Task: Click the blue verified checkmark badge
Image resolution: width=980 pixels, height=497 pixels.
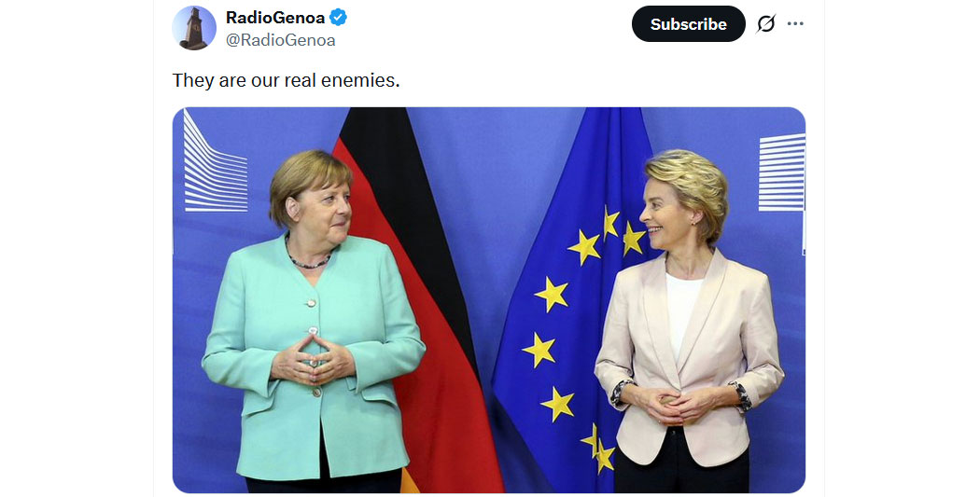Action: tap(338, 18)
